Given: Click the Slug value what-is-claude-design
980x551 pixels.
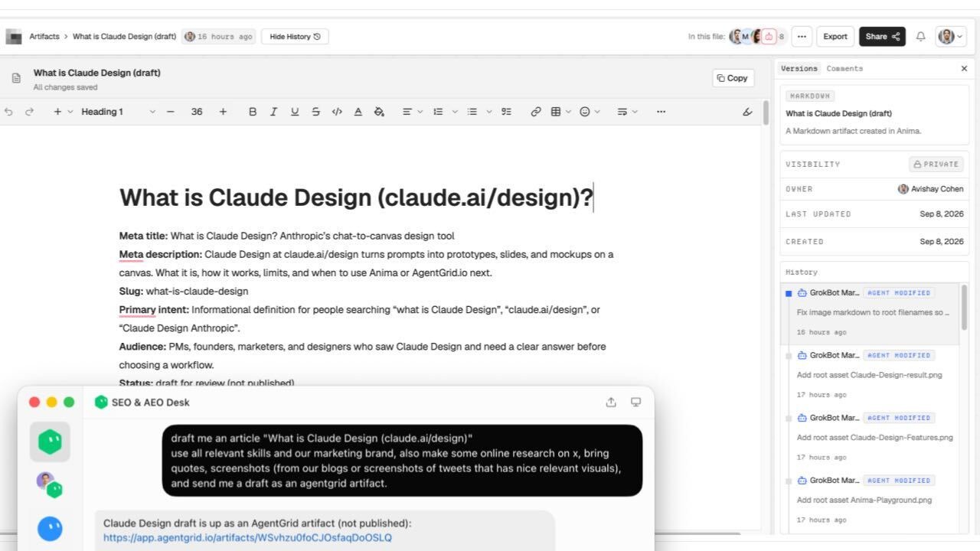Looking at the screenshot, I should click(197, 292).
